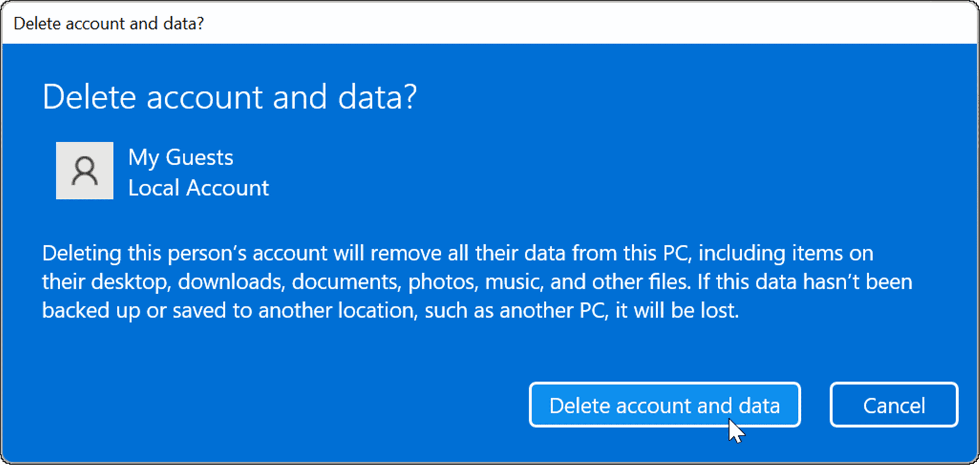Click the My Guests account name
The height and width of the screenshot is (465, 980).
coord(181,157)
